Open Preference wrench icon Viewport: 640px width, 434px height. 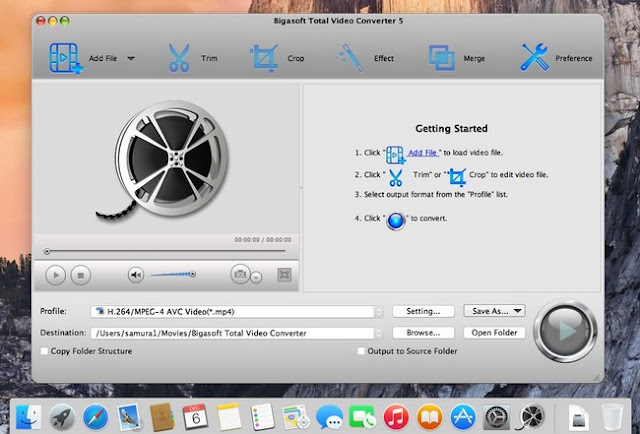coord(534,57)
